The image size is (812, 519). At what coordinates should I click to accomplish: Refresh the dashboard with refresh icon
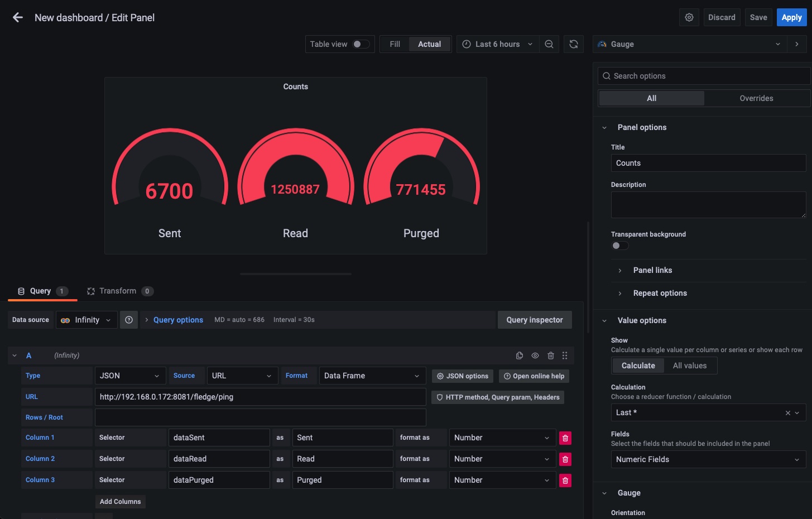point(574,44)
